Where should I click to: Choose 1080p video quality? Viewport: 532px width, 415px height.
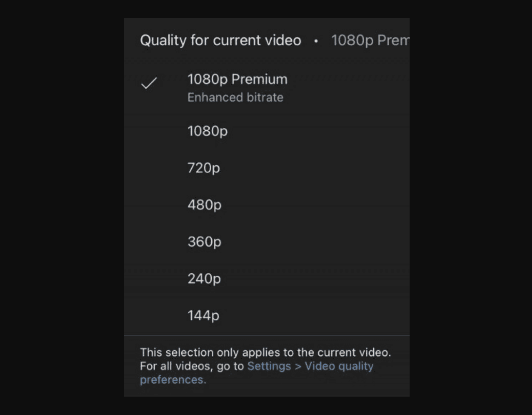tap(208, 132)
